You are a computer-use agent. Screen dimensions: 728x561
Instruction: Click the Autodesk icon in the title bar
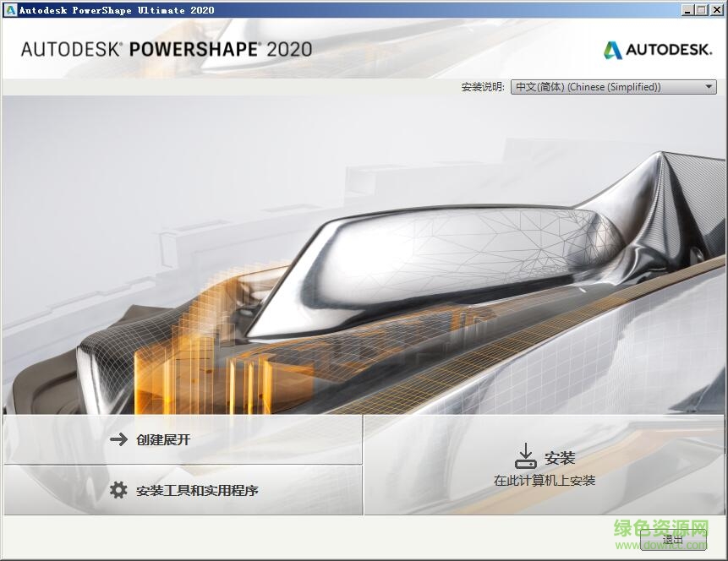tap(9, 9)
